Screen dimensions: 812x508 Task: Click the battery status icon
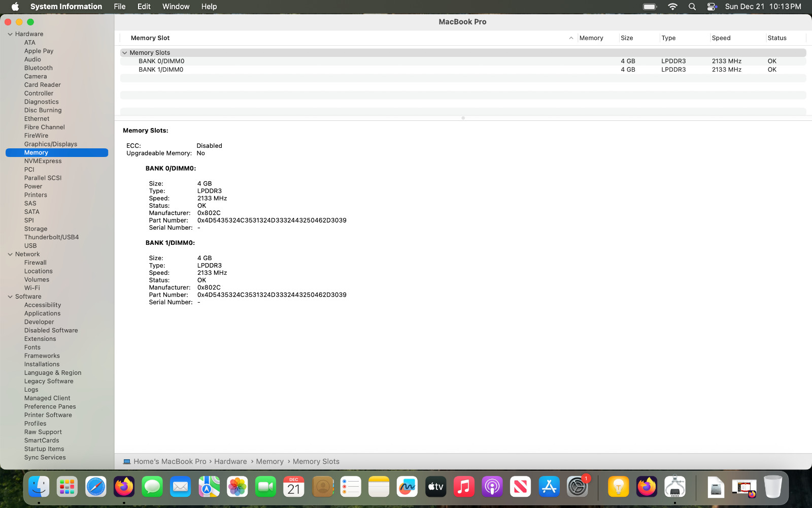(x=650, y=7)
